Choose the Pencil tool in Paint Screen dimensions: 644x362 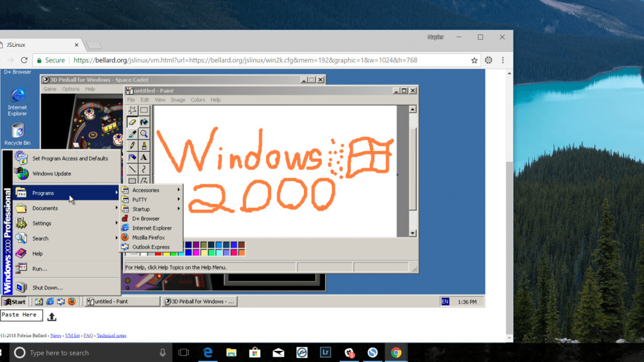click(132, 146)
